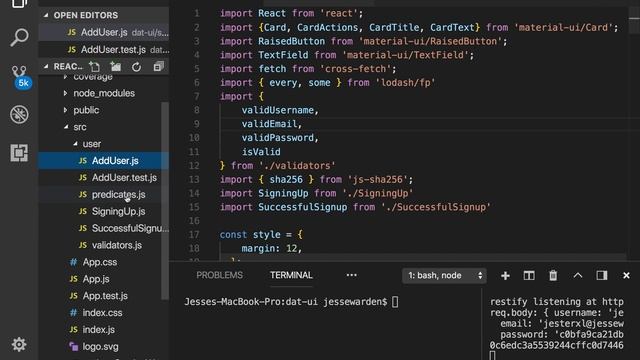640x360 pixels.
Task: Click 'SuccessfulSignup' identifier on line 15
Action: (x=302, y=207)
